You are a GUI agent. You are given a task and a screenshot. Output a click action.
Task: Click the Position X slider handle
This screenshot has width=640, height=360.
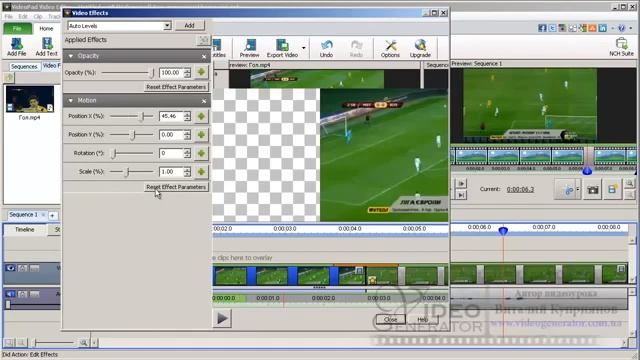pos(142,116)
